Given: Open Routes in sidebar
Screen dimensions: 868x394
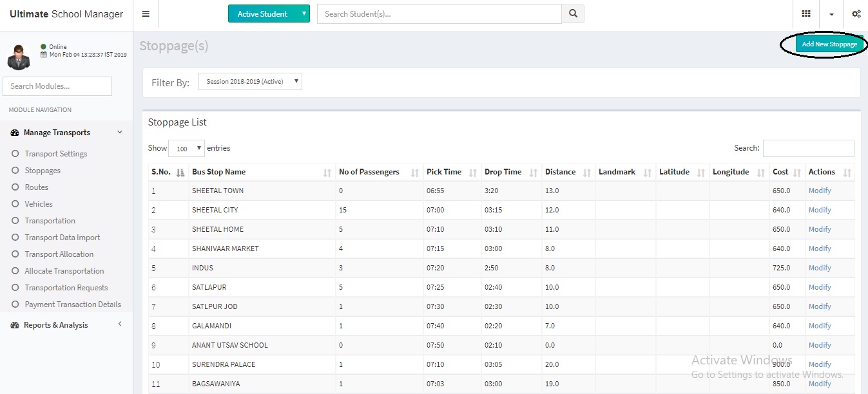Looking at the screenshot, I should [x=37, y=187].
